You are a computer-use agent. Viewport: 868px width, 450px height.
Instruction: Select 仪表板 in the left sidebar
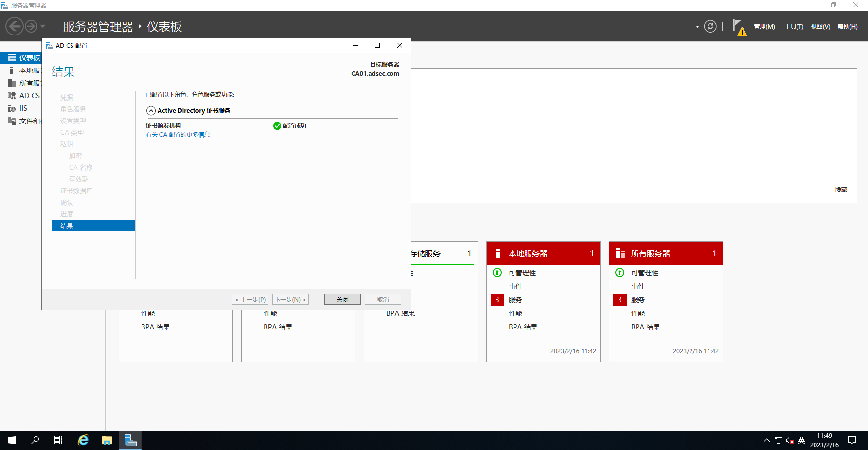(29, 58)
